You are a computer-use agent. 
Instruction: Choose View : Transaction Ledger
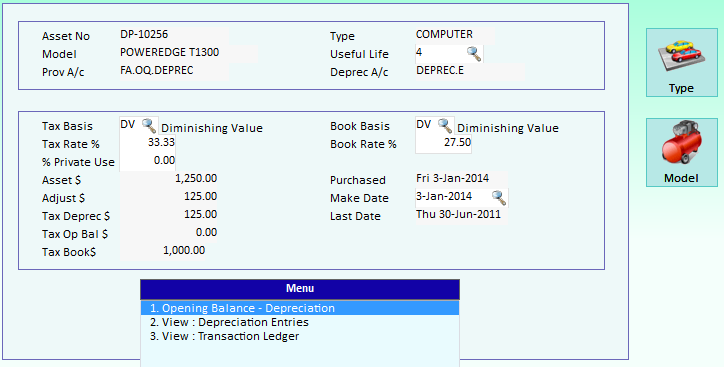(300, 336)
